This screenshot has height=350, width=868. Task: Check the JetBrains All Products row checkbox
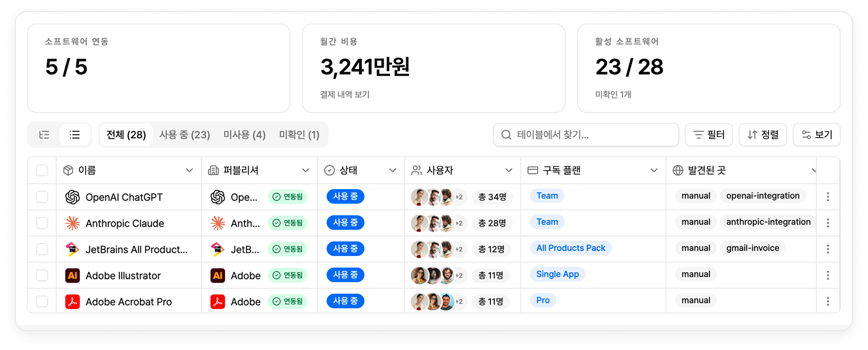(42, 249)
